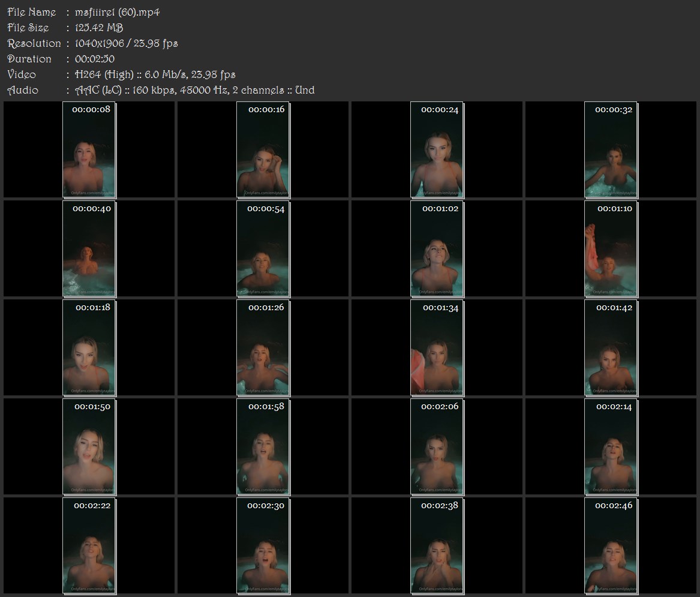This screenshot has height=597, width=700.
Task: Click the frame at 00:02:38
Action: point(437,546)
